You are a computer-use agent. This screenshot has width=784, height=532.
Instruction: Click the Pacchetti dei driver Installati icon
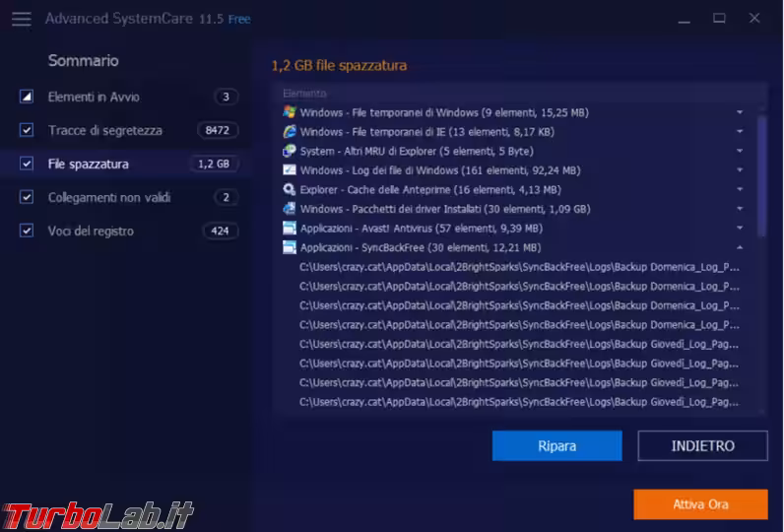[290, 209]
